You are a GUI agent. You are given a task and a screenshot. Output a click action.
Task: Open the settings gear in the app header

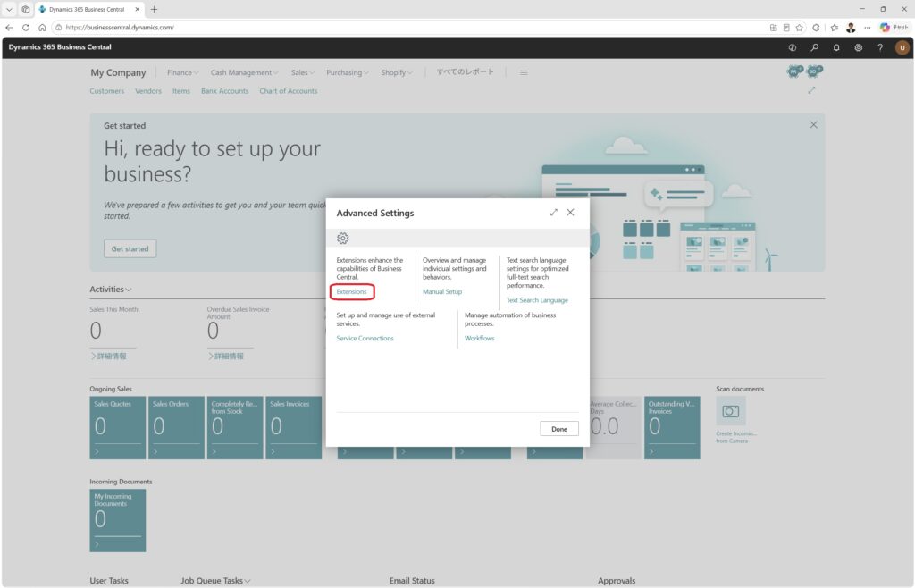[x=859, y=48]
